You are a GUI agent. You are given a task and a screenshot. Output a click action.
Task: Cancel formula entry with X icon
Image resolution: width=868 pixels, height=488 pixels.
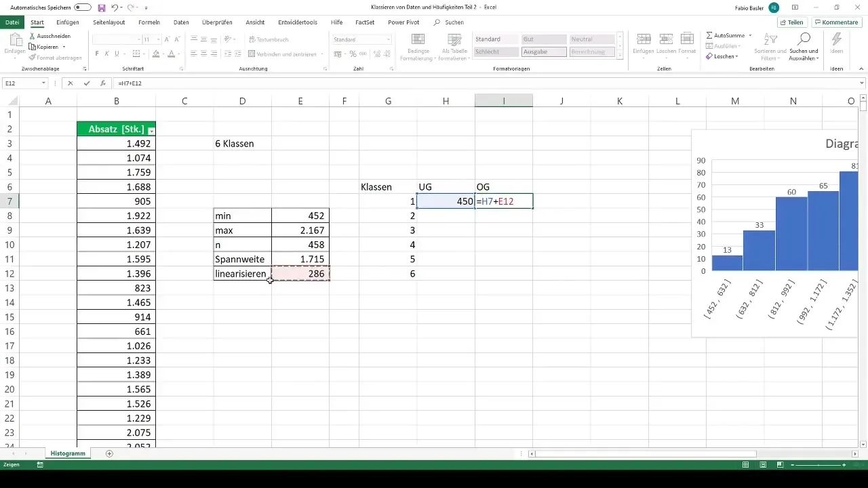(x=70, y=83)
